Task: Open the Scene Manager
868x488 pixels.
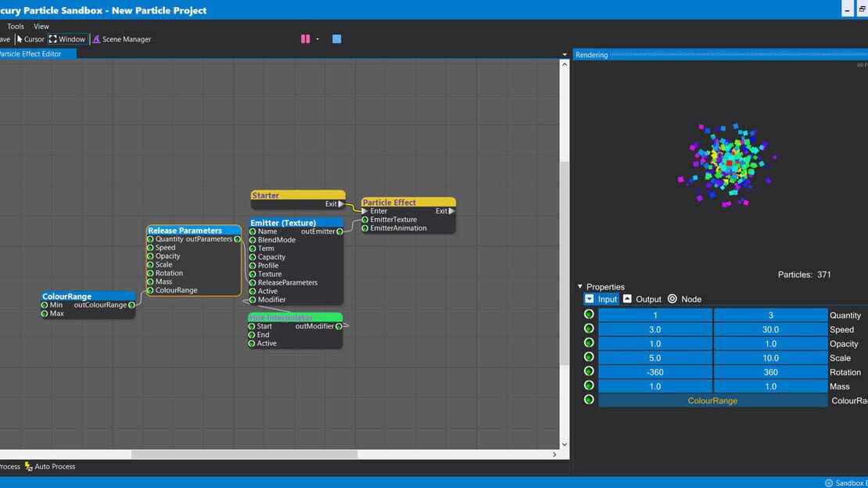Action: [x=122, y=39]
